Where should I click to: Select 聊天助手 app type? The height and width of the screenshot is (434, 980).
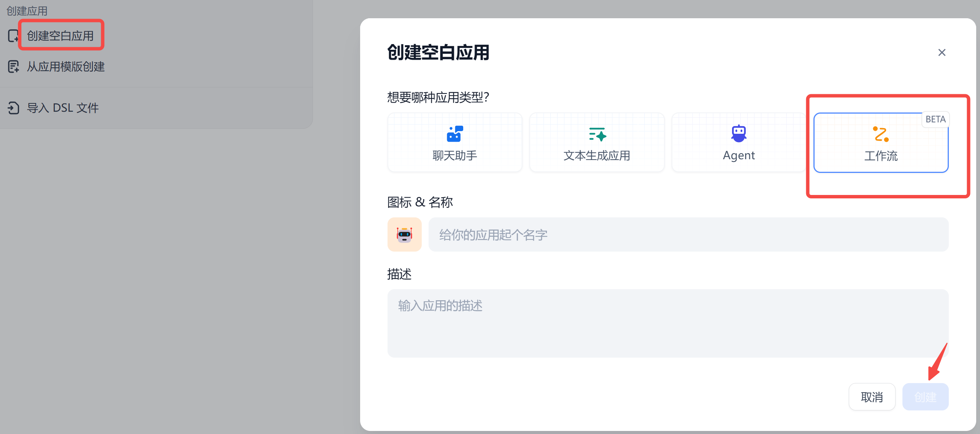click(x=454, y=155)
